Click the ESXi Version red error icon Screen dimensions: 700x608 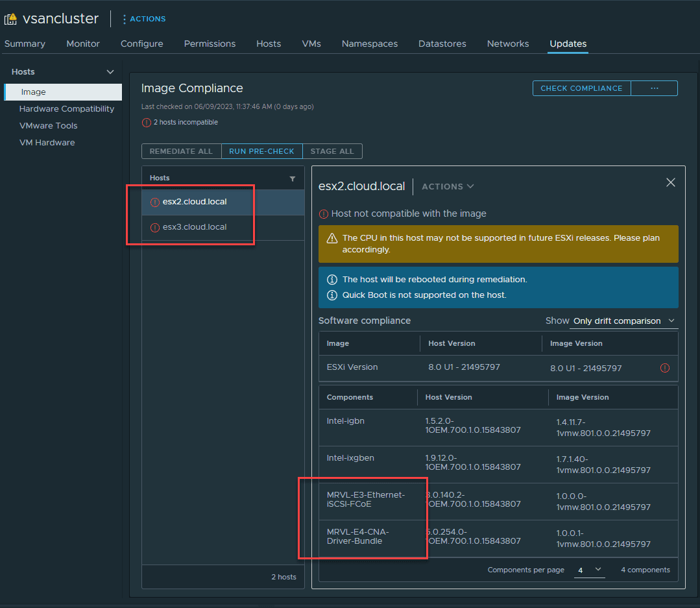click(664, 368)
